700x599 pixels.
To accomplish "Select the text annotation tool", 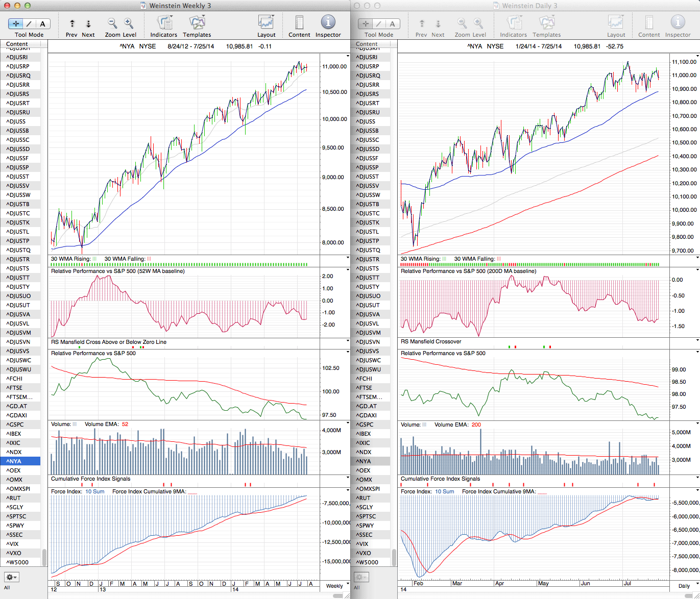I will tap(42, 23).
